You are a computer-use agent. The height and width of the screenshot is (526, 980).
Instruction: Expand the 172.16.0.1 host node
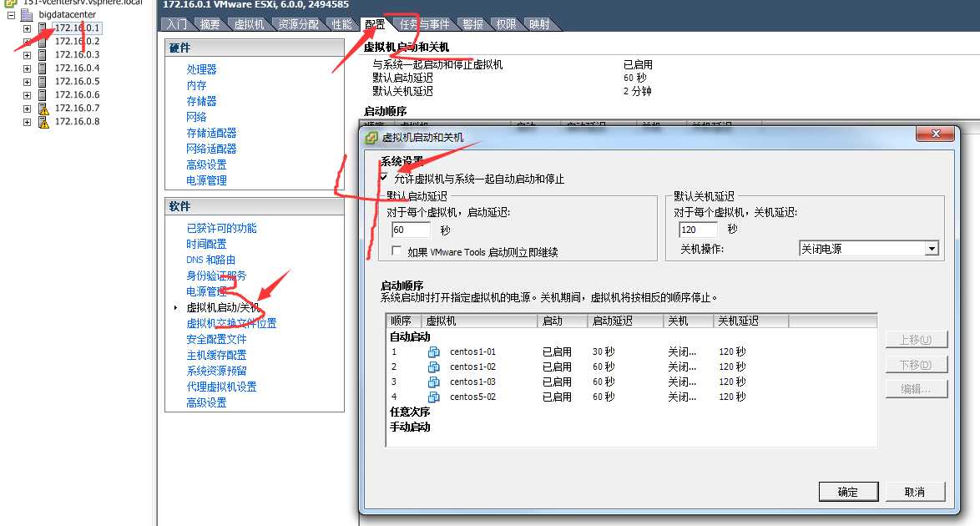(x=27, y=28)
